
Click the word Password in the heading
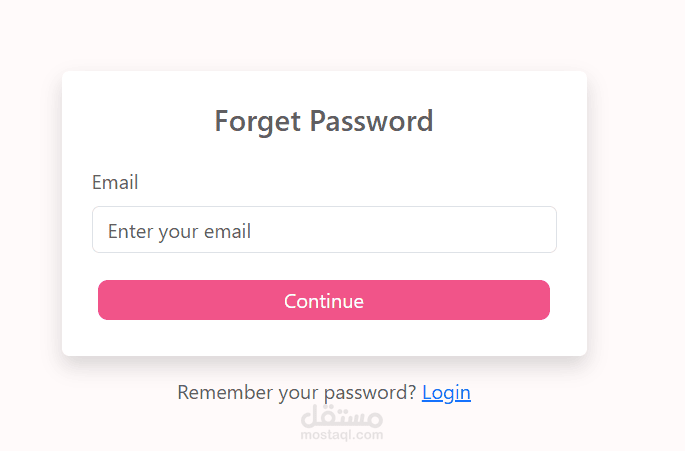(371, 121)
